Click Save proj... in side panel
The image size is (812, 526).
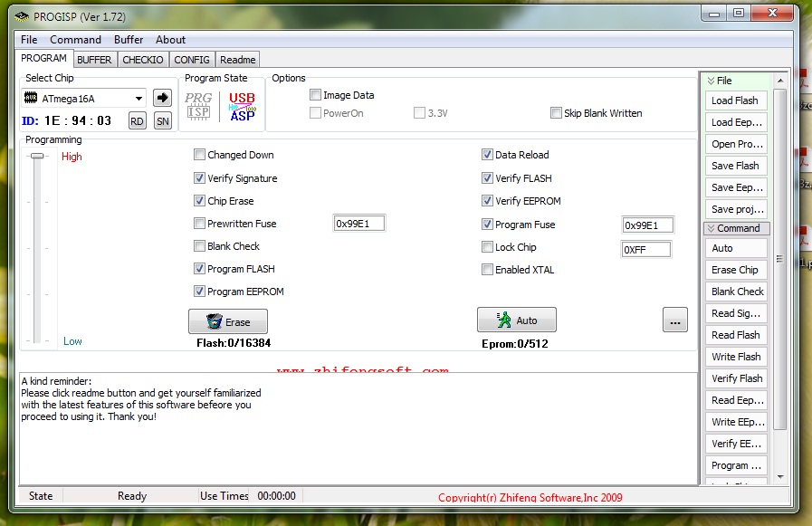pyautogui.click(x=736, y=209)
